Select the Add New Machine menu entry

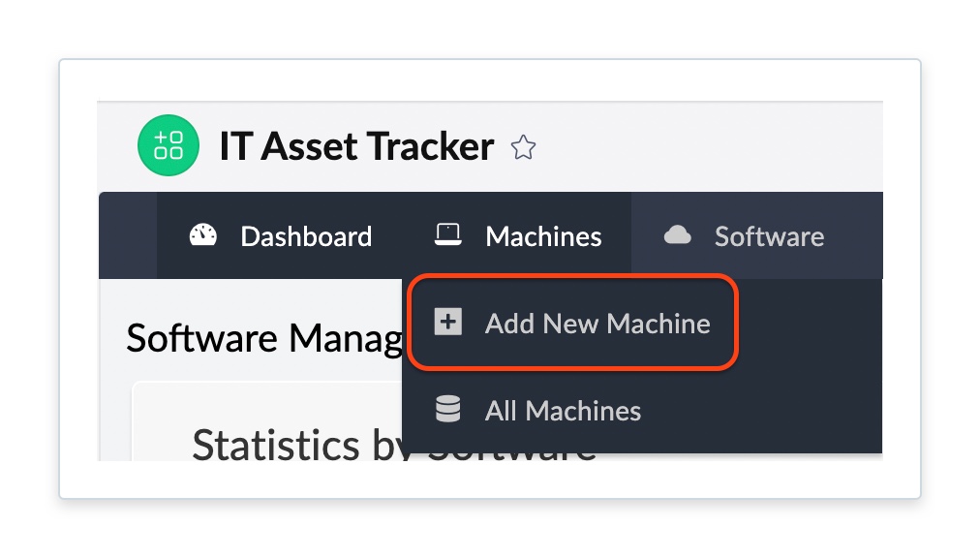coord(597,324)
